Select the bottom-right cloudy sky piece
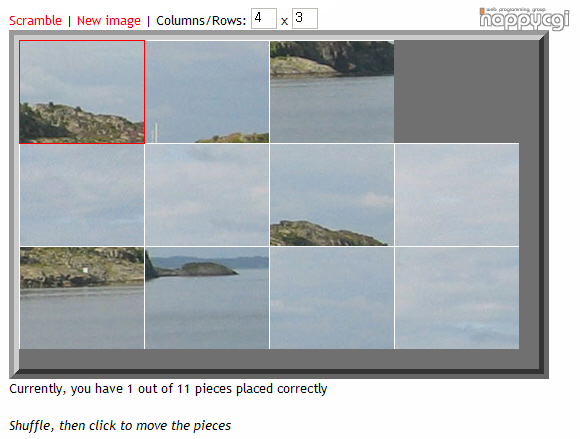 point(457,298)
